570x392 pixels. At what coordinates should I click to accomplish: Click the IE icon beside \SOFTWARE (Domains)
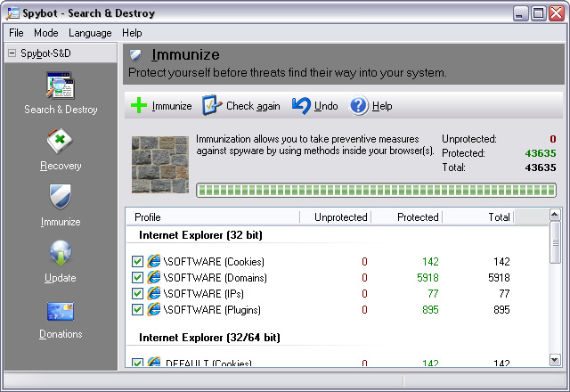tap(154, 277)
